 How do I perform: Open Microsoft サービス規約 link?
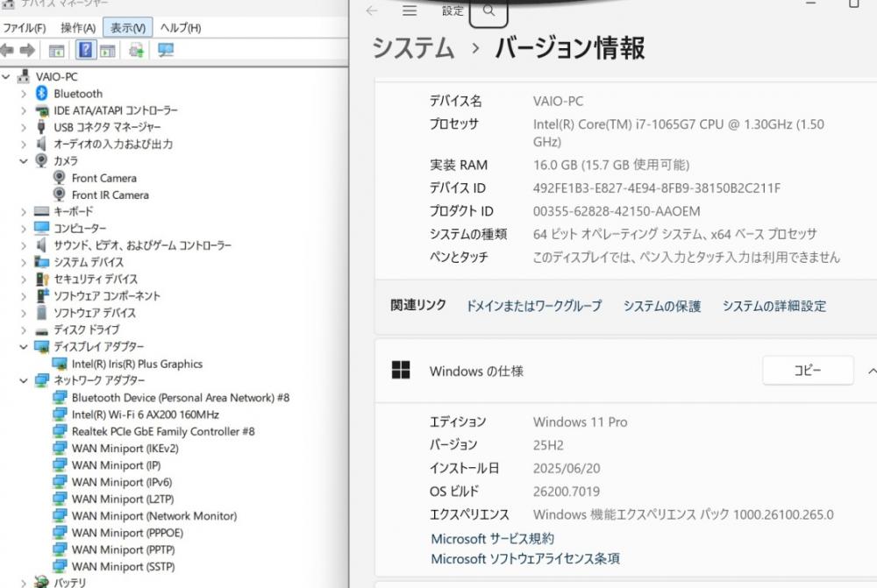[x=492, y=539]
